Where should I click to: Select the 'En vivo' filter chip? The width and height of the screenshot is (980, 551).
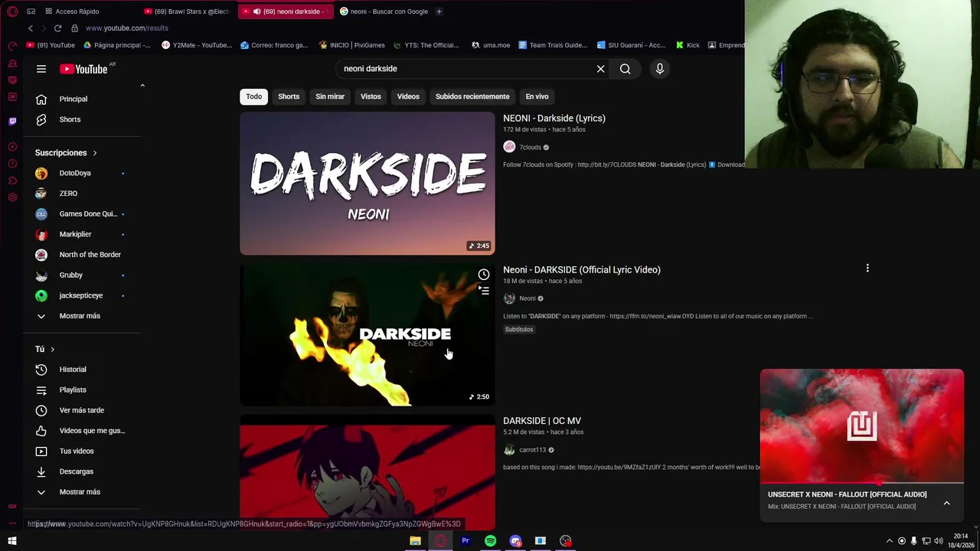[x=537, y=96]
